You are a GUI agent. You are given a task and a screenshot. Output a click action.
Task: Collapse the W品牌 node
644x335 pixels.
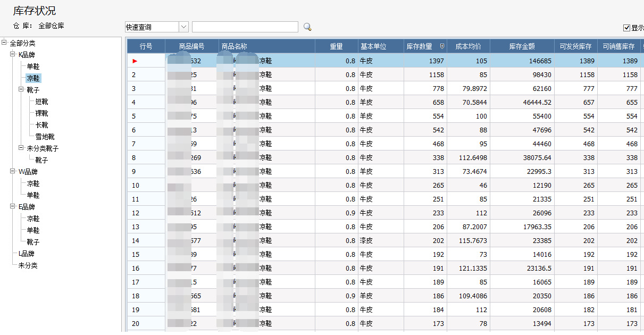13,172
